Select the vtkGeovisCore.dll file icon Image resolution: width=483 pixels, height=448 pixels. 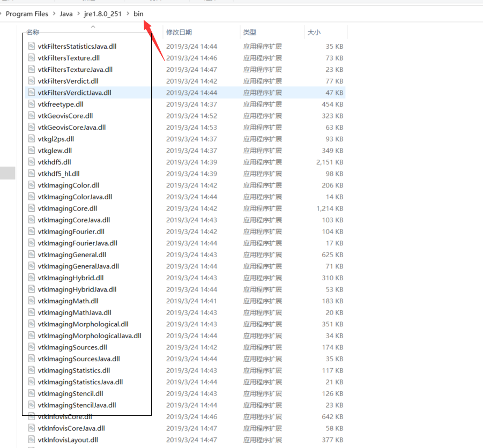coord(31,115)
